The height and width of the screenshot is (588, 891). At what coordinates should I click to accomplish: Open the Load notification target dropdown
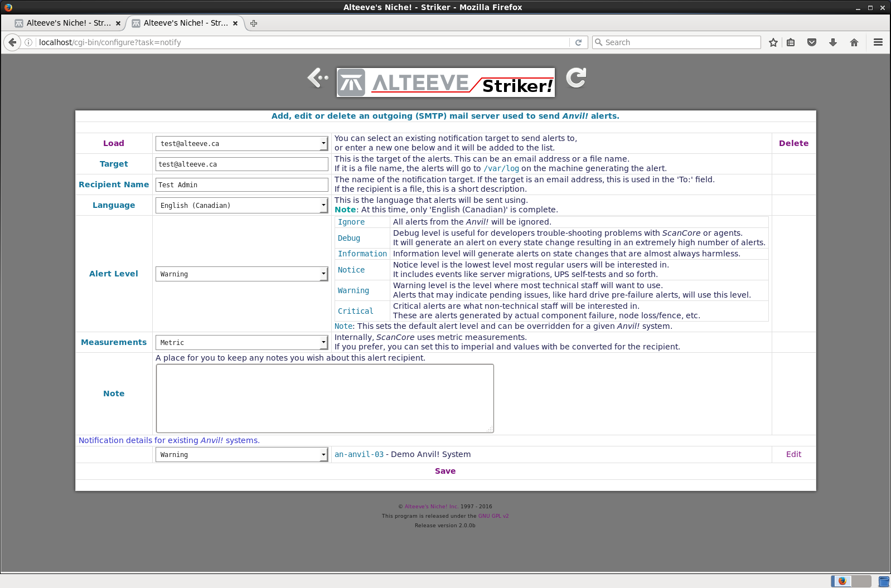point(241,143)
